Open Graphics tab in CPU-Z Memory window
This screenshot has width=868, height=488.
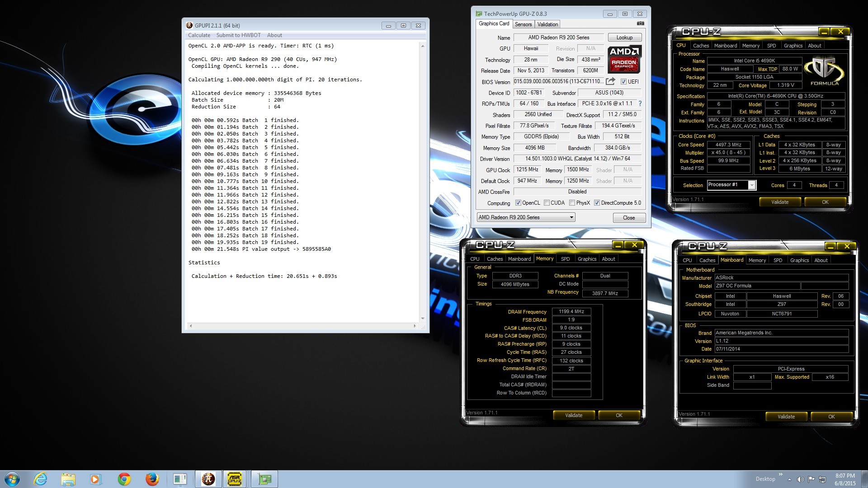point(587,259)
